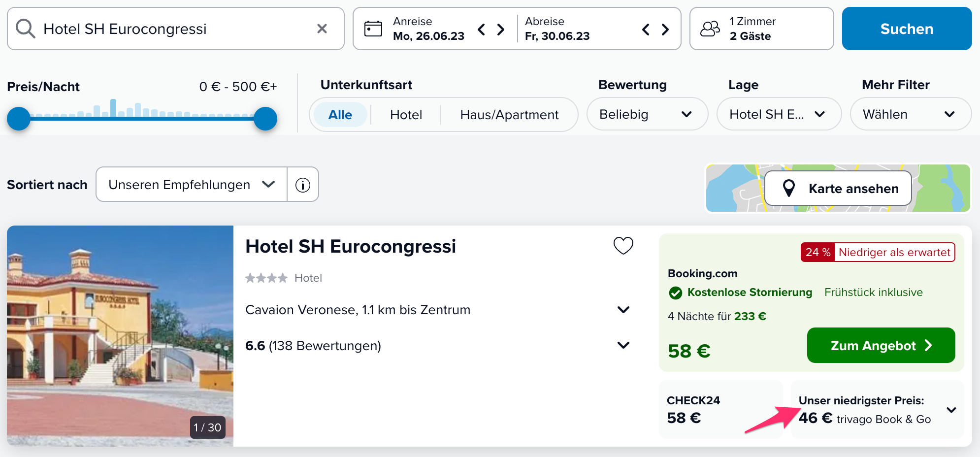The width and height of the screenshot is (980, 457).
Task: Click Karte ansehen to view the map
Action: tap(838, 189)
